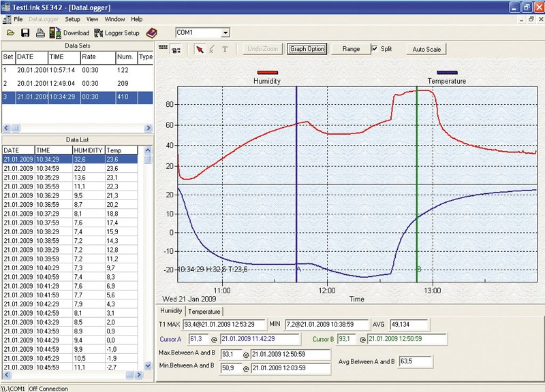
Task: Print using the printer icon
Action: 40,33
